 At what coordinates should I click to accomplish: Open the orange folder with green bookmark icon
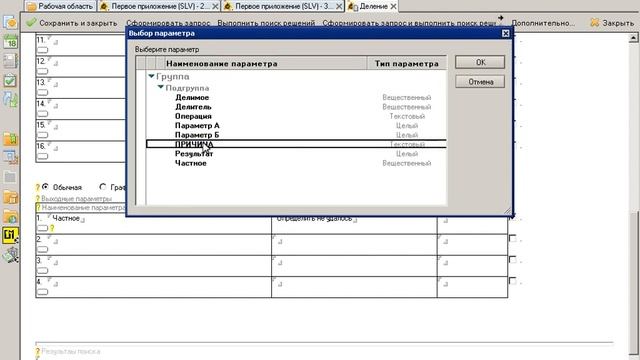pos(10,139)
